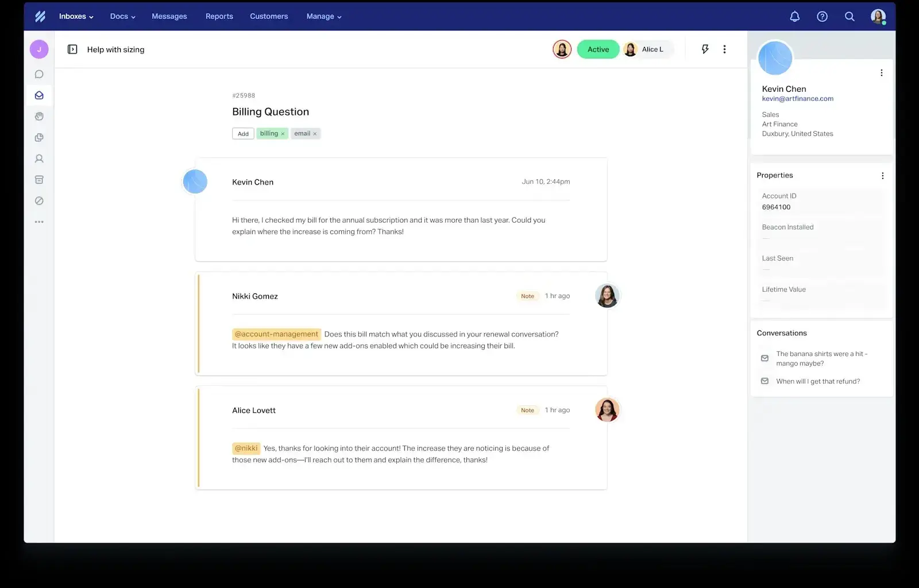The image size is (919, 588).
Task: Open the top-right user profile avatar
Action: click(878, 17)
